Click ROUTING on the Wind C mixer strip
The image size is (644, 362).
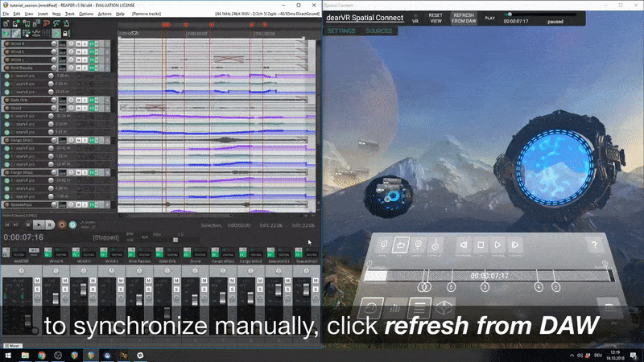[89, 254]
